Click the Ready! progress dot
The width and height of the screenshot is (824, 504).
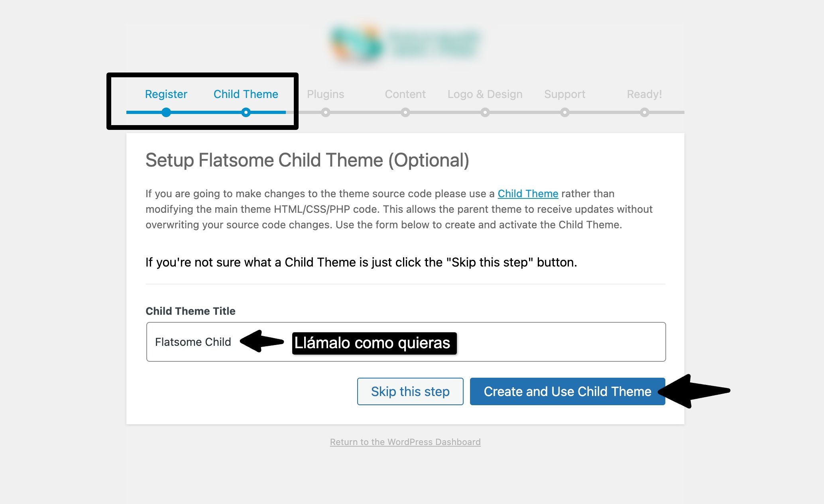pos(645,112)
